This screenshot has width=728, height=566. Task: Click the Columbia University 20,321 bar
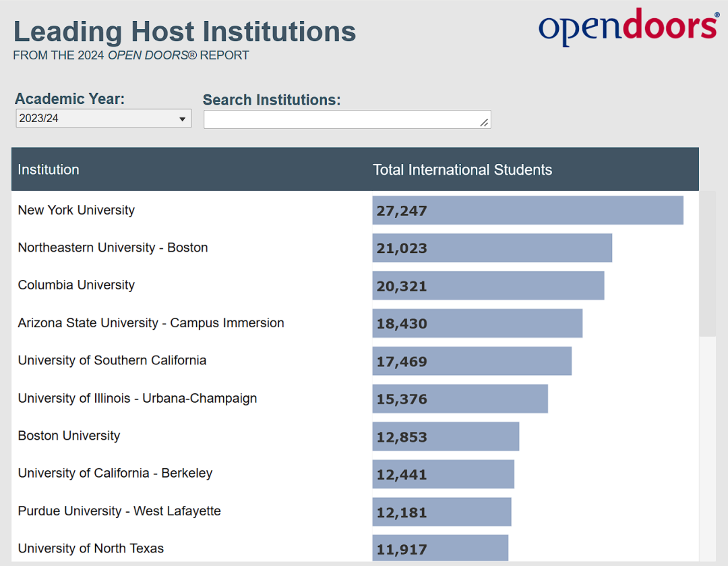coord(488,286)
